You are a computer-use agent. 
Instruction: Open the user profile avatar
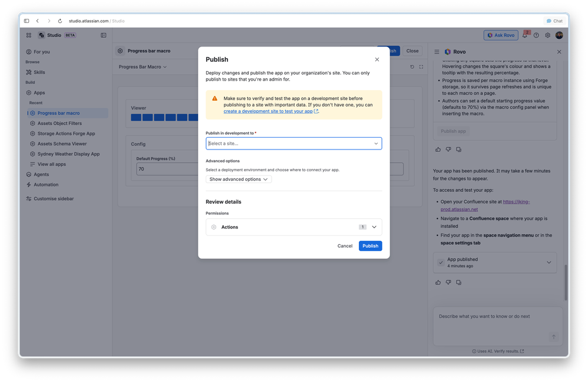pos(559,35)
